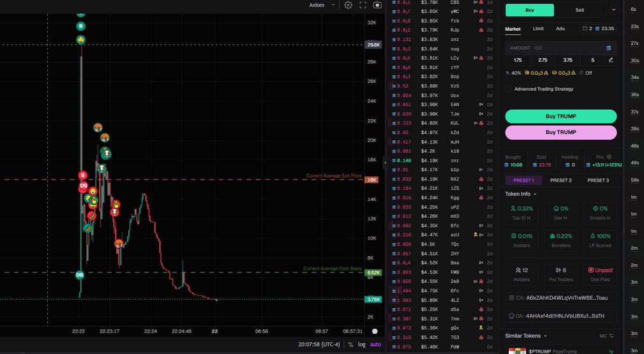This screenshot has height=354, width=644.
Task: Open Axiom chart source dropdown
Action: (x=323, y=5)
